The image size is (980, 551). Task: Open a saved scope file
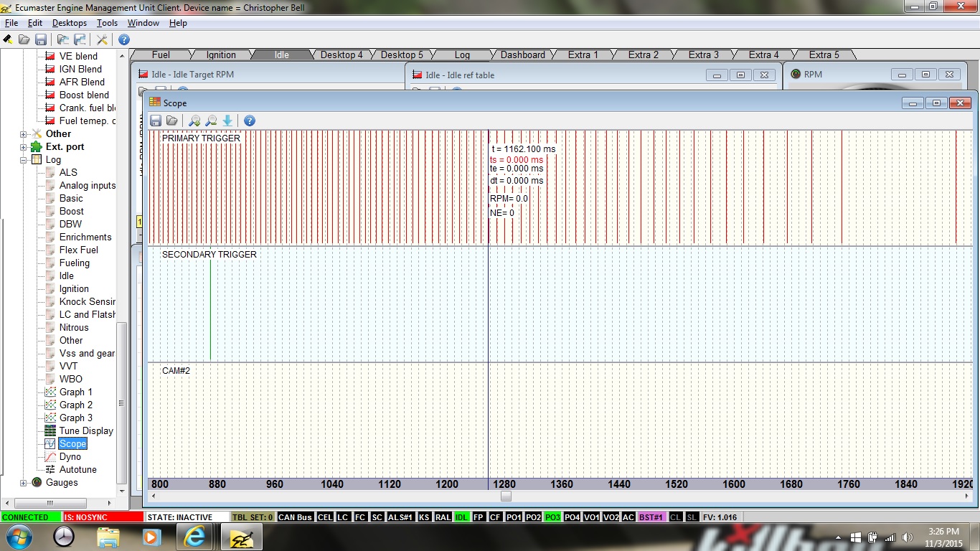click(x=172, y=121)
